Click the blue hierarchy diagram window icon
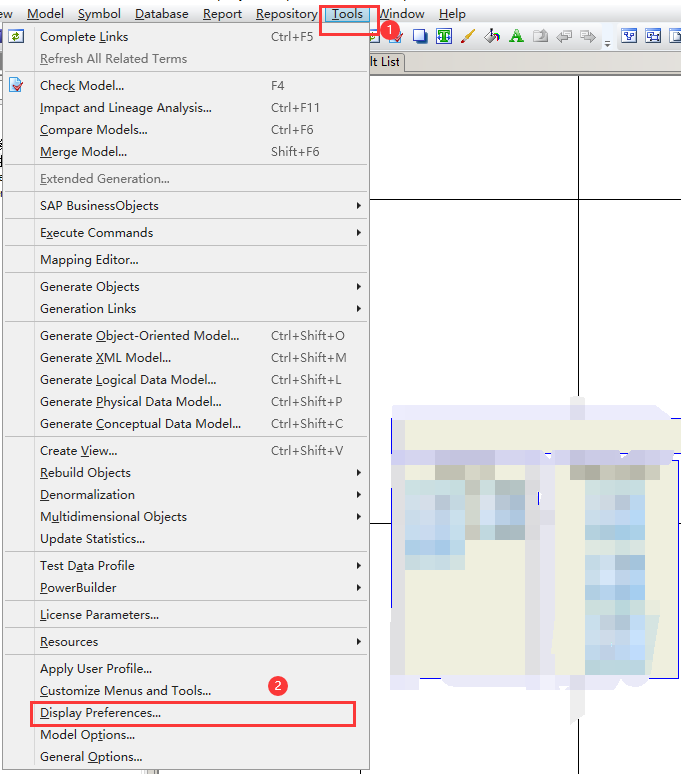 pos(629,37)
